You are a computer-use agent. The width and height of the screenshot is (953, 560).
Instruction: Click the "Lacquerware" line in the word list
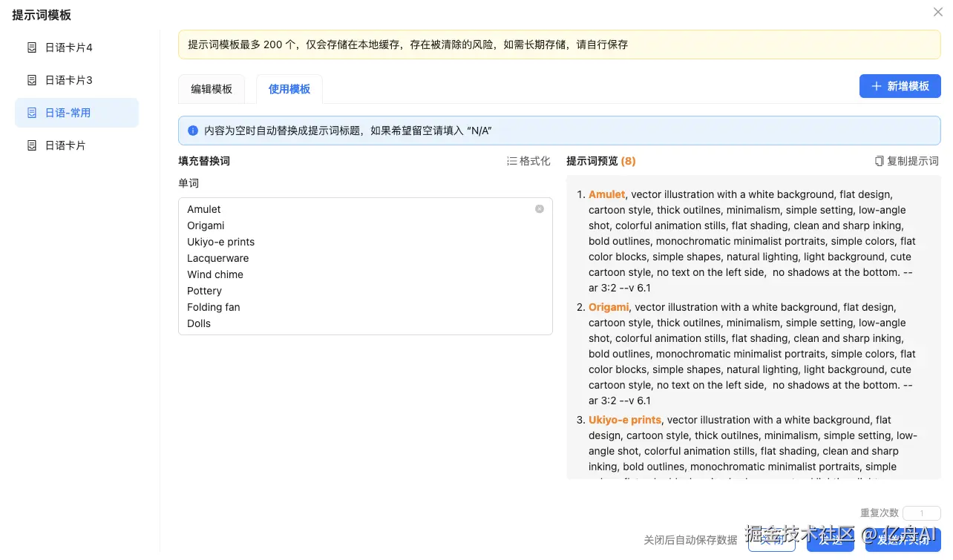click(x=217, y=258)
